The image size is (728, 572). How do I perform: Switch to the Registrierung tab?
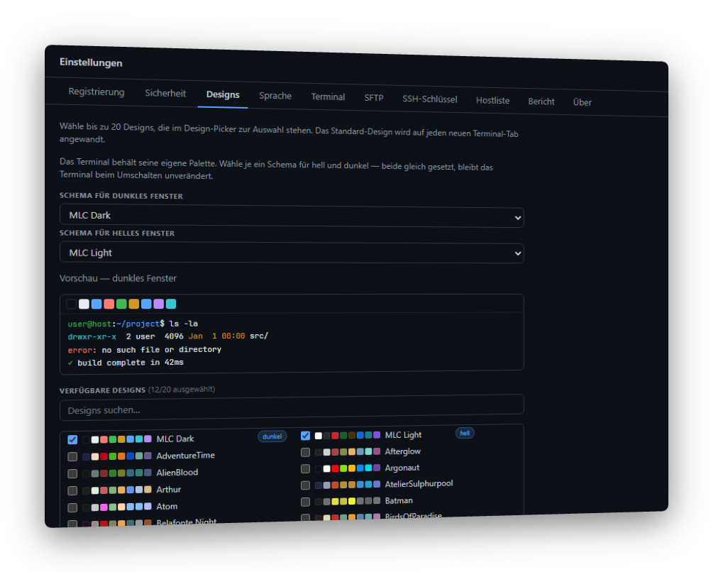pos(96,92)
